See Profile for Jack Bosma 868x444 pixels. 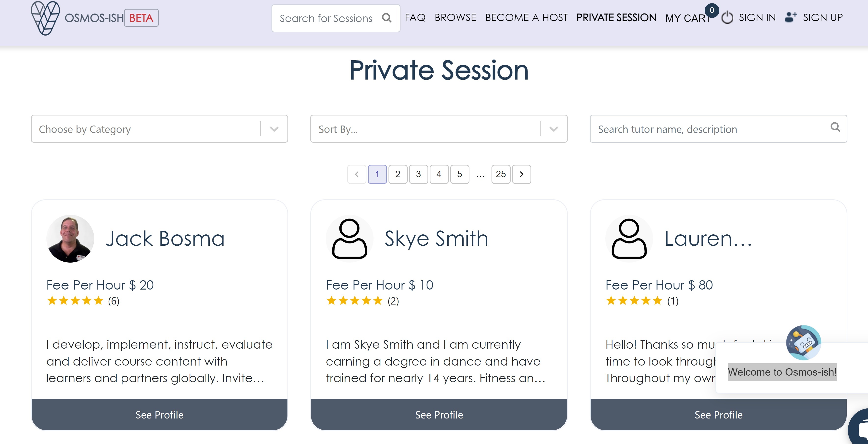(159, 414)
